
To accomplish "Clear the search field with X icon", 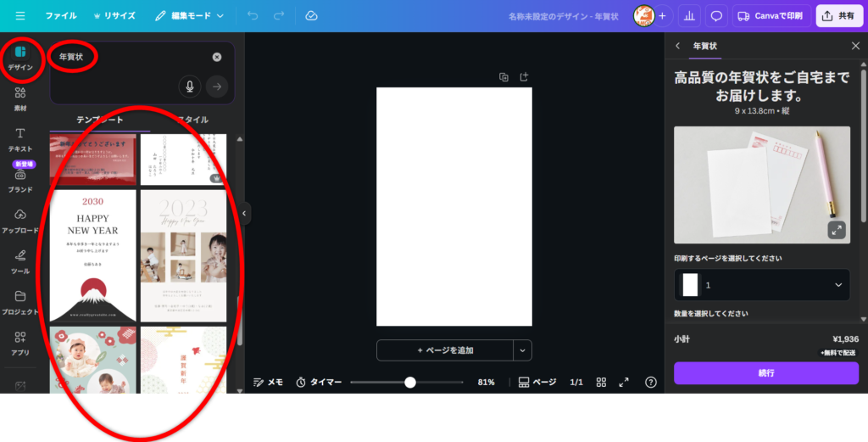I will coord(217,57).
